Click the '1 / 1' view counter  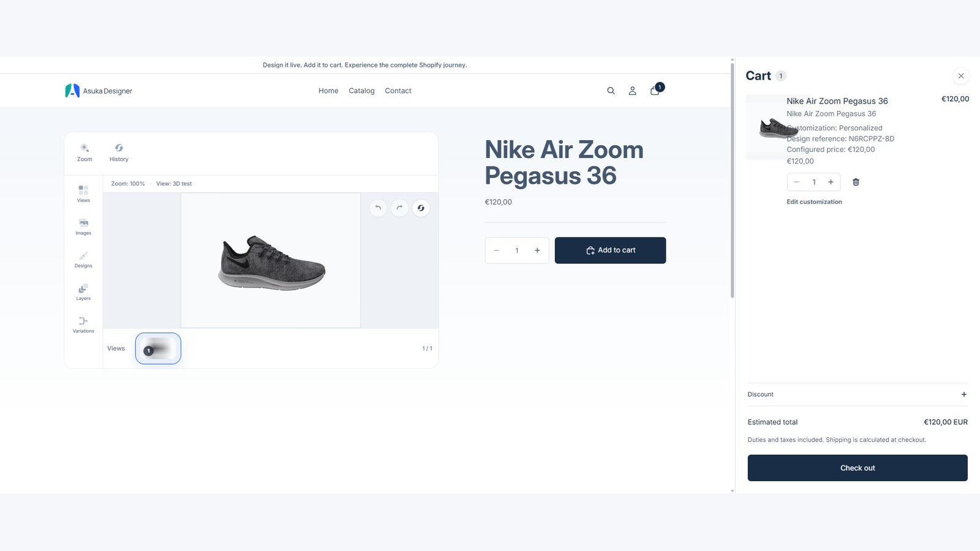click(x=427, y=348)
